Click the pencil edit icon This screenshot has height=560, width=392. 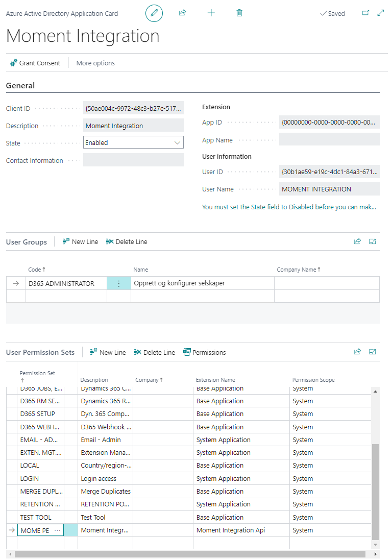[154, 13]
